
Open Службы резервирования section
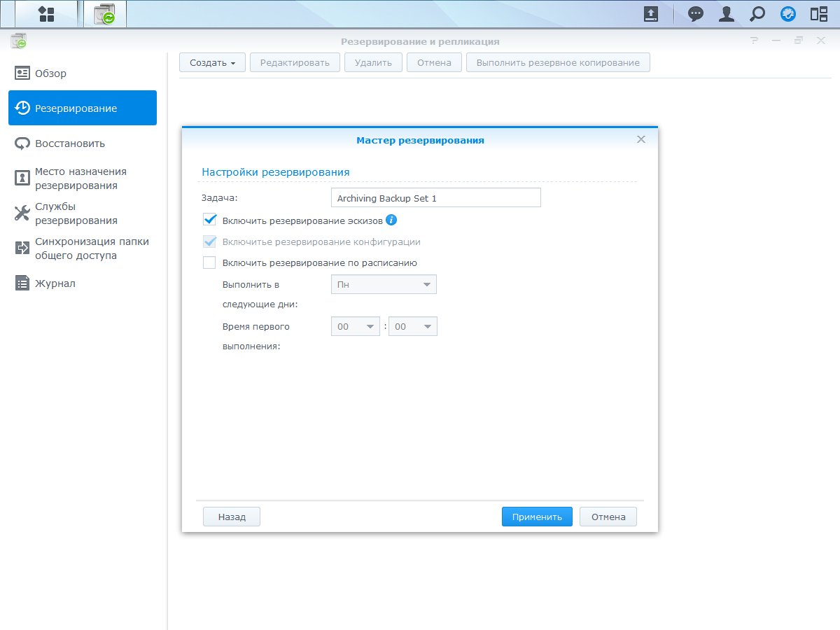(83, 213)
